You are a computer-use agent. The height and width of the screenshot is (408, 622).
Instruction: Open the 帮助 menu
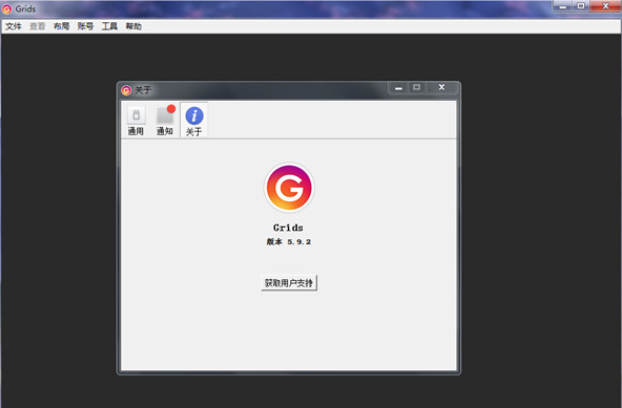pos(133,26)
